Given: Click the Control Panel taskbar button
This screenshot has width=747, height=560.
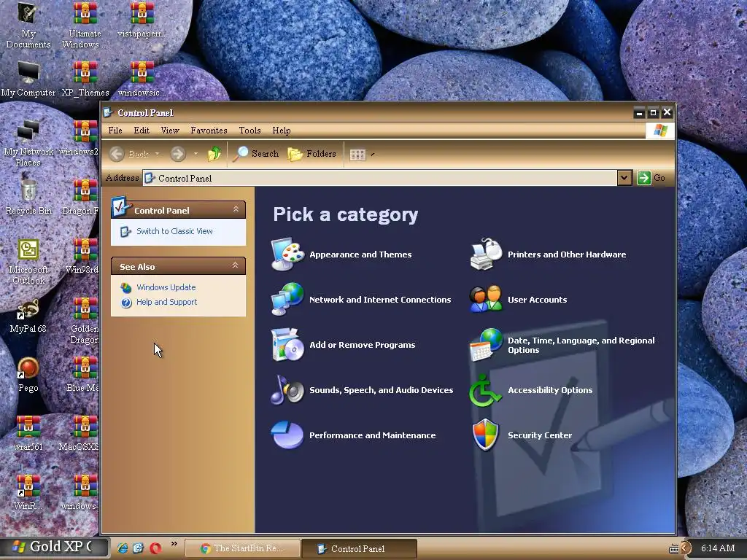Looking at the screenshot, I should (x=359, y=548).
